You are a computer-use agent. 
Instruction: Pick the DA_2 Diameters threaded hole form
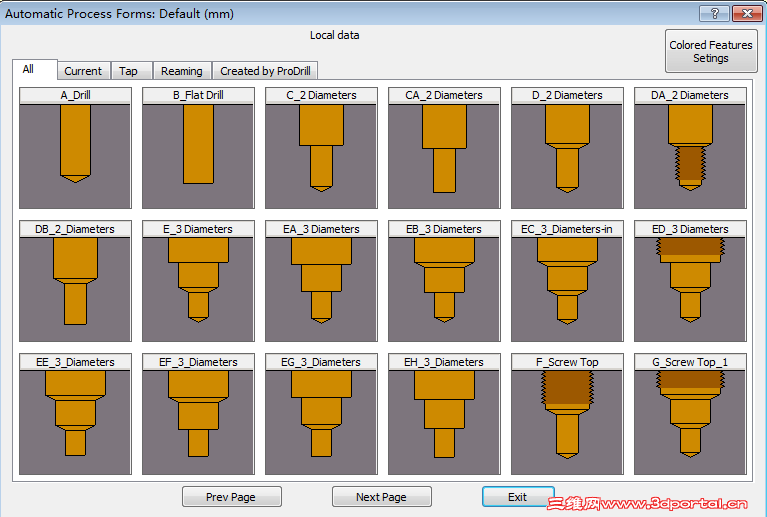tap(690, 148)
